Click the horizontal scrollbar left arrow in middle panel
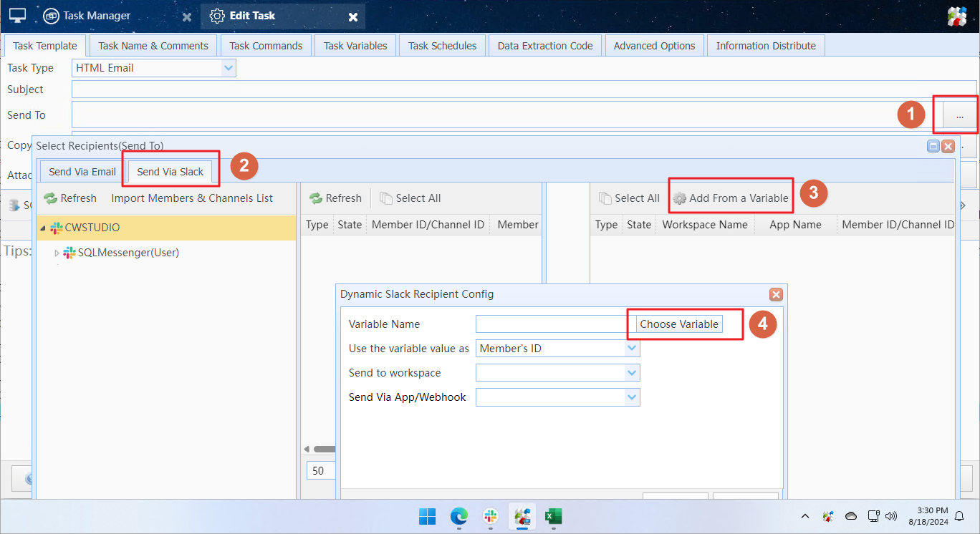 tap(307, 450)
